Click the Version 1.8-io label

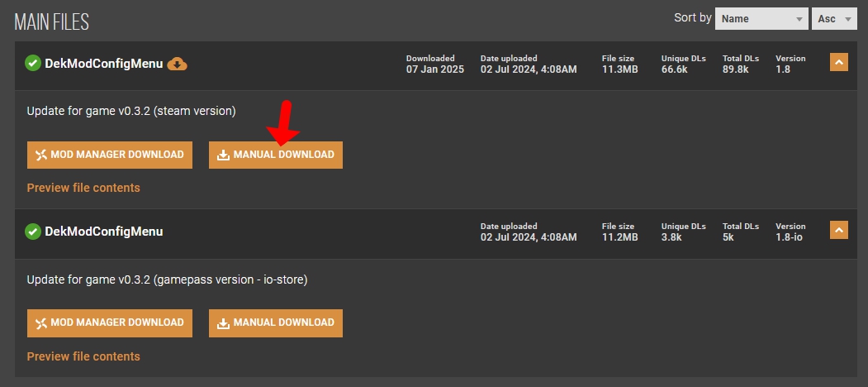(790, 232)
